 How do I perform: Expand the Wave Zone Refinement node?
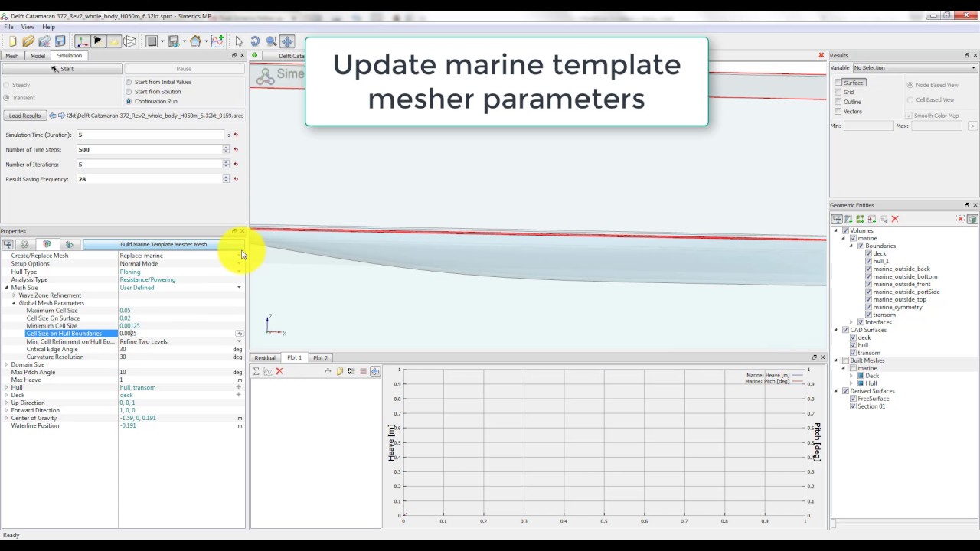14,295
